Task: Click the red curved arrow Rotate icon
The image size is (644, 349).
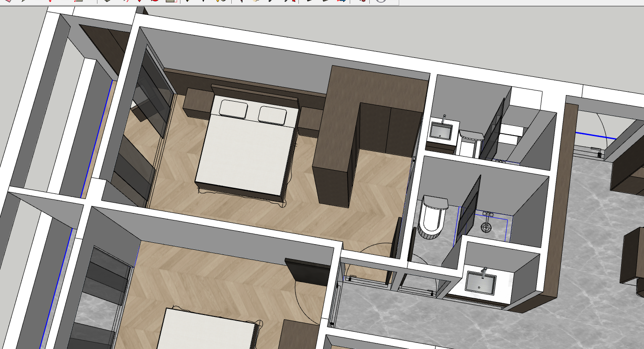Action: (155, 1)
